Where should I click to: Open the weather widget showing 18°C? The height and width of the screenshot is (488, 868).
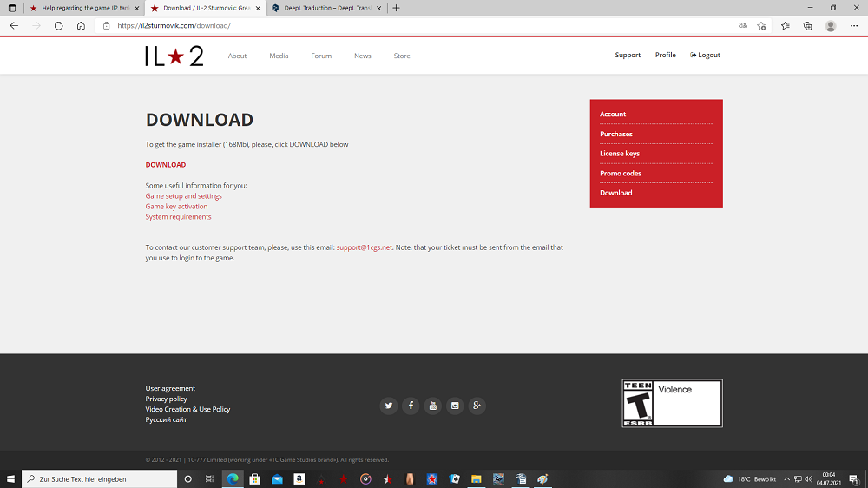tap(750, 478)
